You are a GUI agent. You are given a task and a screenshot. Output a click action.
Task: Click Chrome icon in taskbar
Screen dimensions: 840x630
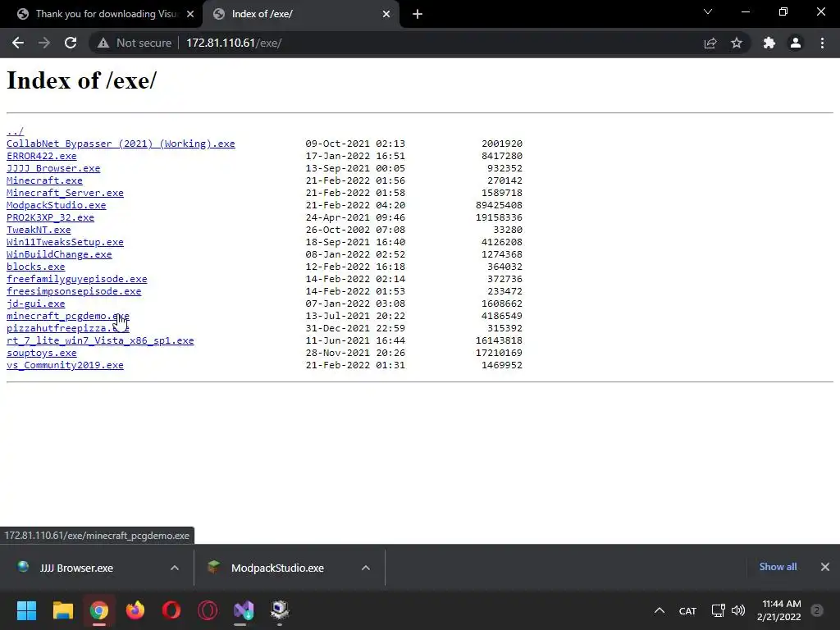click(99, 610)
